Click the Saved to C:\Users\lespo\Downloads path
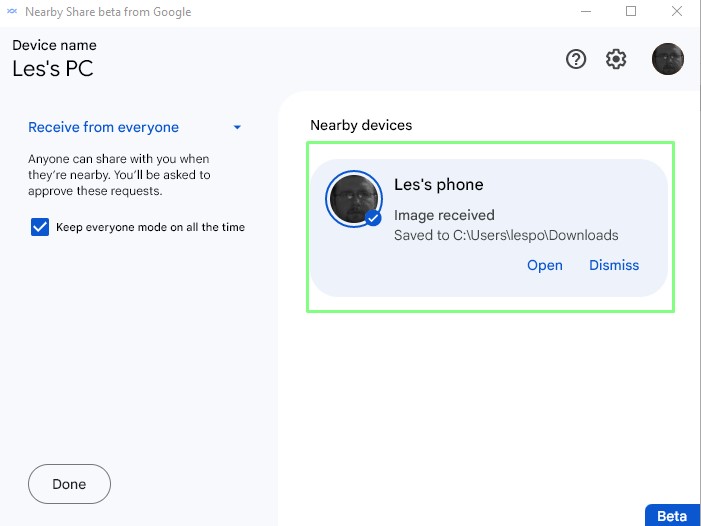This screenshot has height=526, width=701. [506, 236]
